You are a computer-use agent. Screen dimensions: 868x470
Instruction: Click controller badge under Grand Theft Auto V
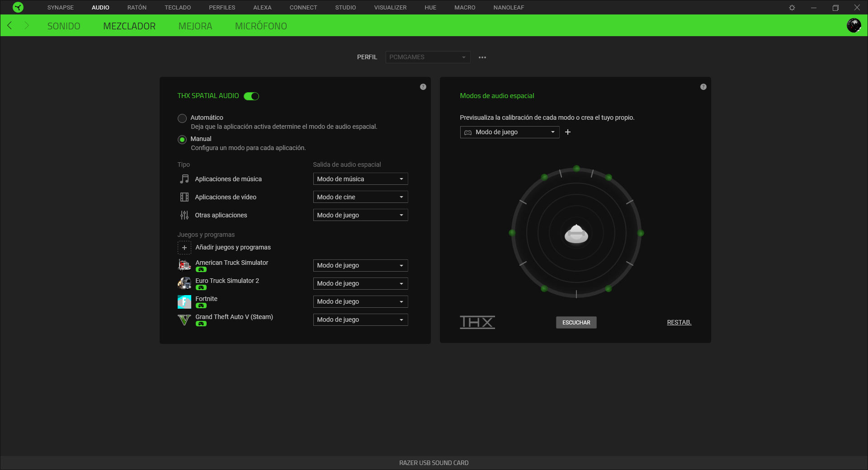(x=201, y=324)
